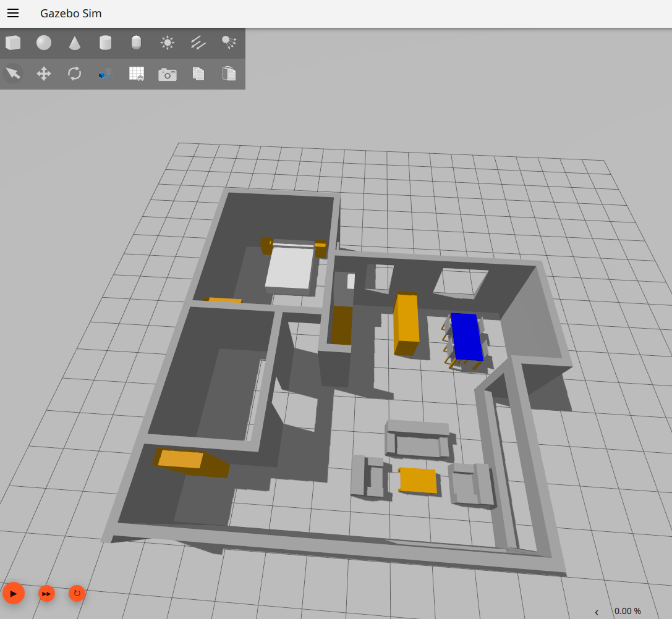Insert a capsule shape

point(136,43)
